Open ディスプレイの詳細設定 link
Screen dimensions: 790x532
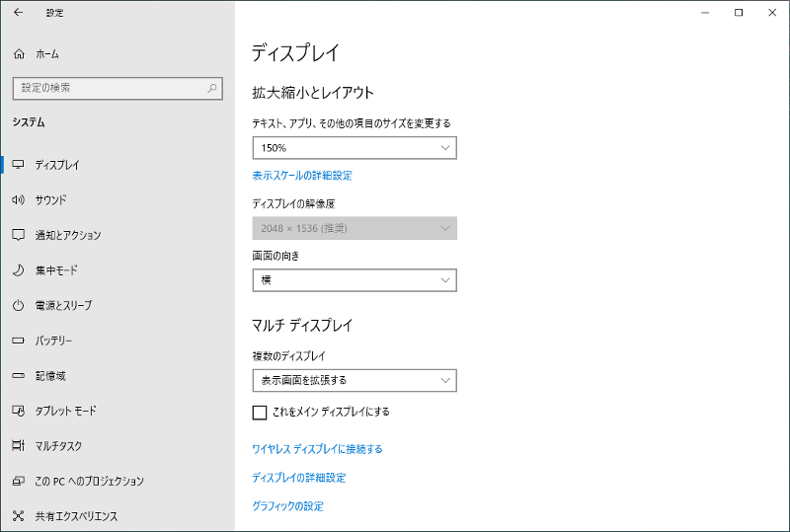click(x=299, y=478)
